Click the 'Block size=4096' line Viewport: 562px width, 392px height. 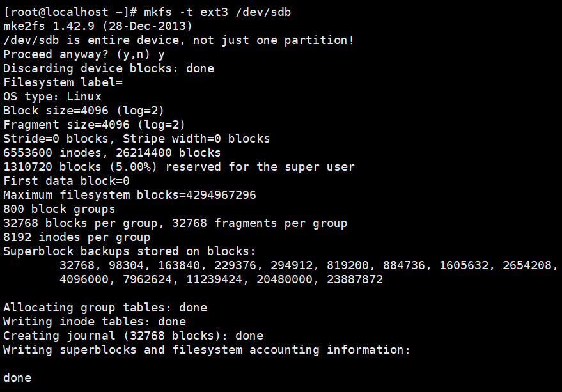click(84, 111)
